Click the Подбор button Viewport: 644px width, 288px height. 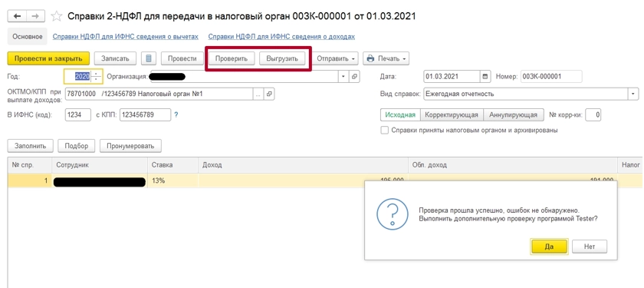(x=77, y=146)
